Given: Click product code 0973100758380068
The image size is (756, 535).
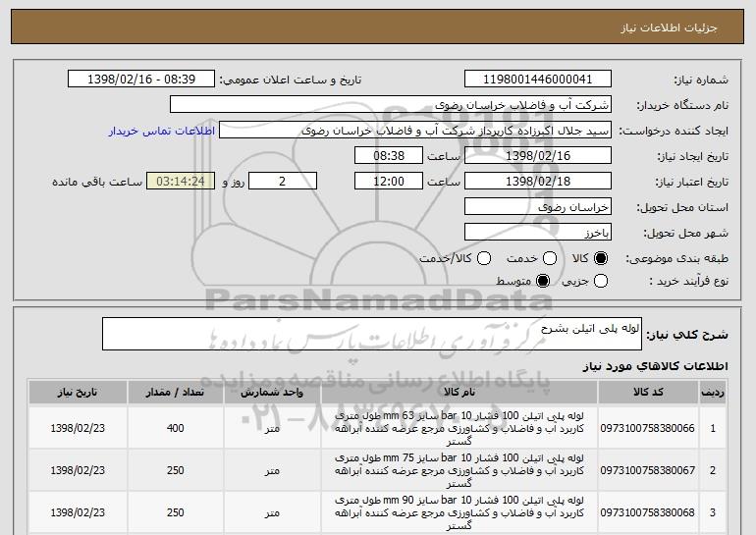Looking at the screenshot, I should [648, 512].
